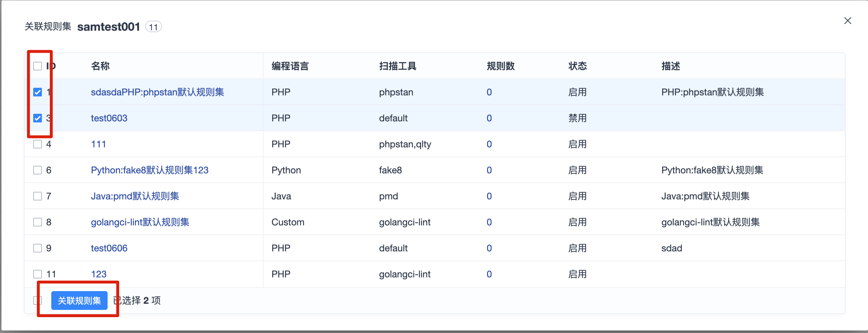Select checkbox for test0606 row
Screen dimensions: 868x333
click(38, 248)
